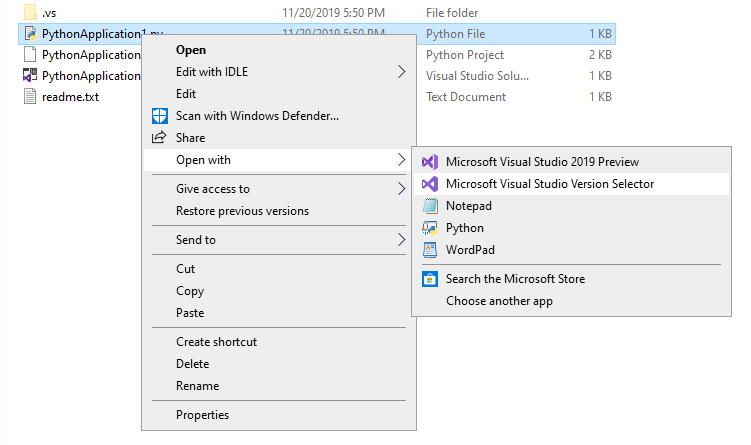
Task: Open Properties from the context menu
Action: coord(202,415)
